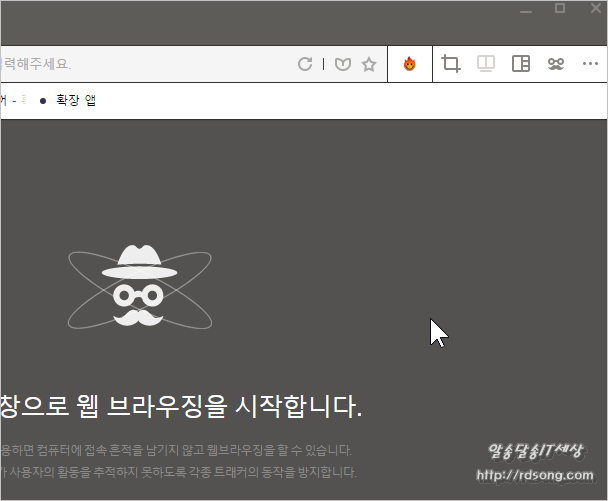
Task: Open the 확장 앱 bookmark
Action: 76,100
